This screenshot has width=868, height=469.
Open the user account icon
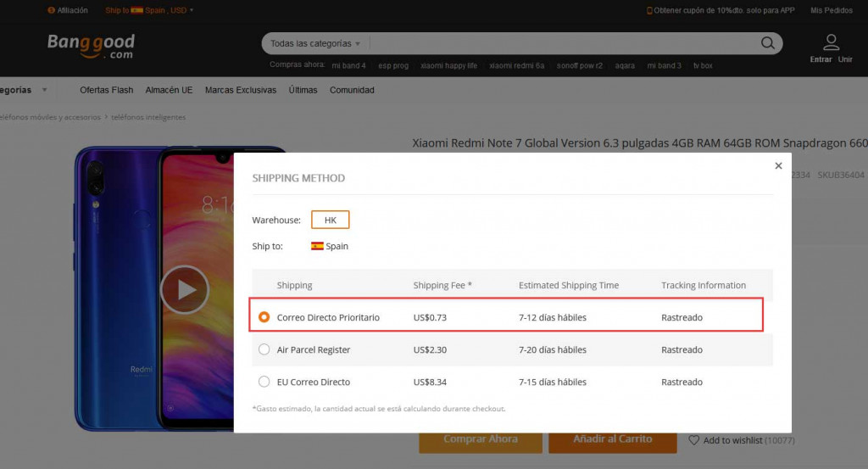point(831,42)
